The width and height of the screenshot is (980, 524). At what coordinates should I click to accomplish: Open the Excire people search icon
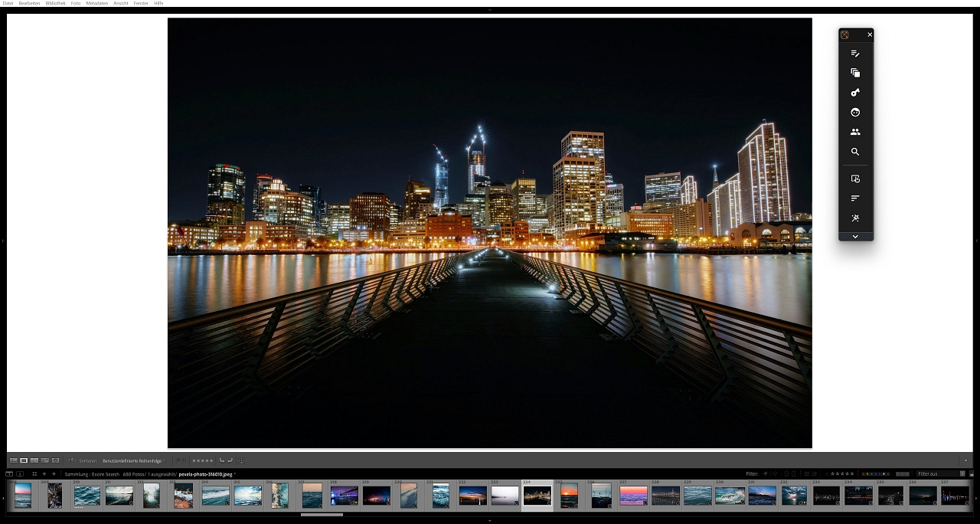point(855,132)
